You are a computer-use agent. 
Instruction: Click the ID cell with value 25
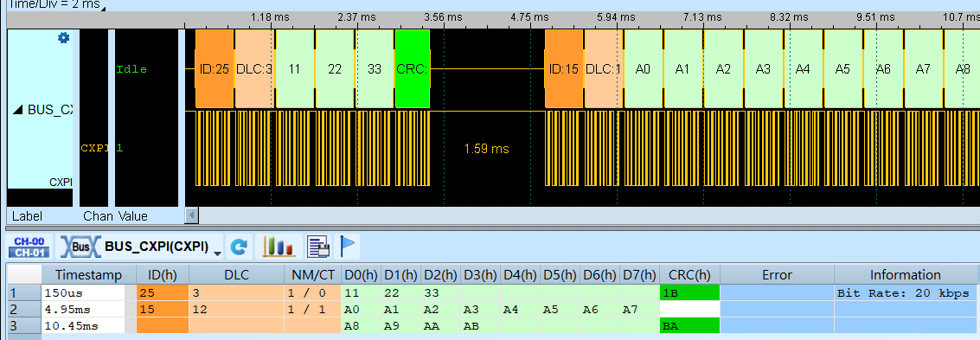tap(162, 292)
